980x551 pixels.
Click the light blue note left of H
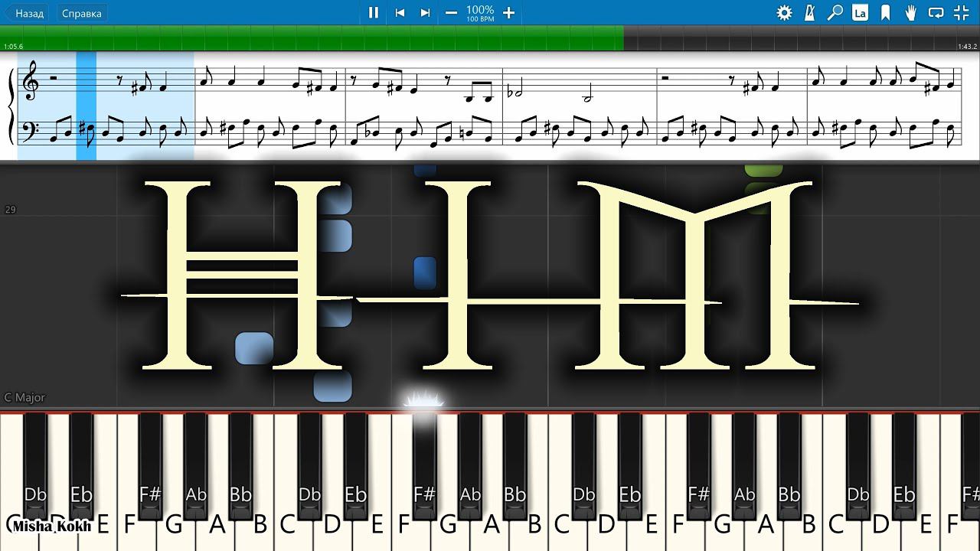tap(254, 348)
